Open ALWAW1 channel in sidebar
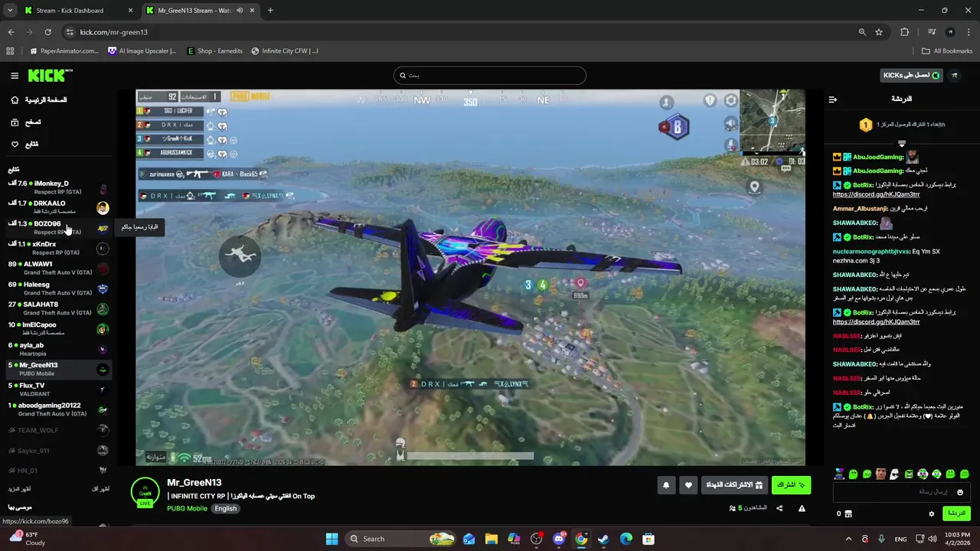Screen dimensions: 980x551 (57, 268)
